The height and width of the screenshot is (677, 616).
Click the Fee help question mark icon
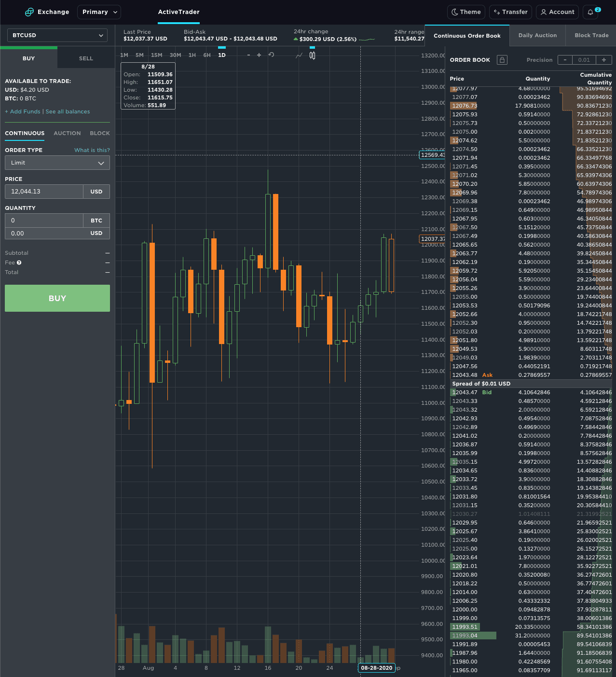pos(19,263)
